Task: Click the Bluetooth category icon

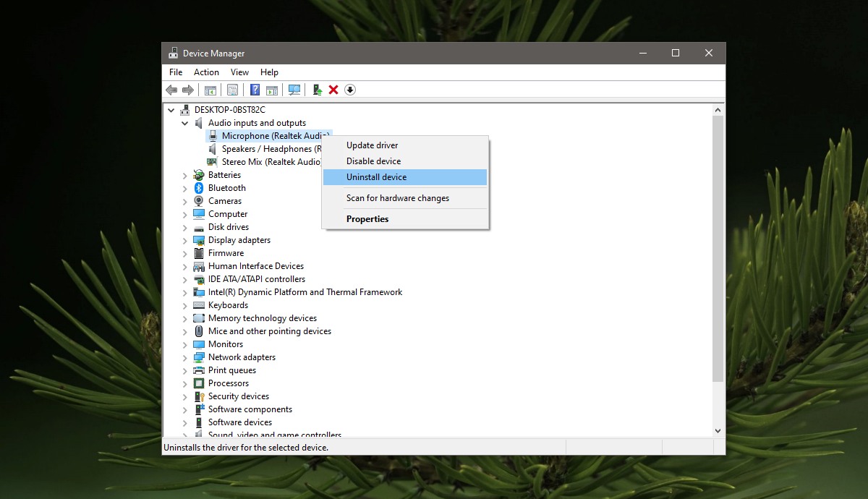Action: coord(199,188)
